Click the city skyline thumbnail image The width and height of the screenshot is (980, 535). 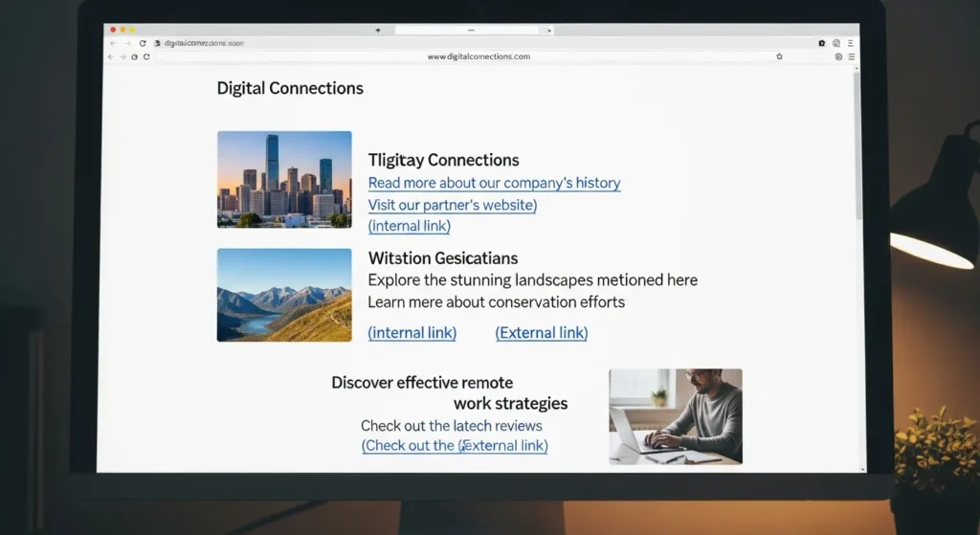(x=284, y=179)
